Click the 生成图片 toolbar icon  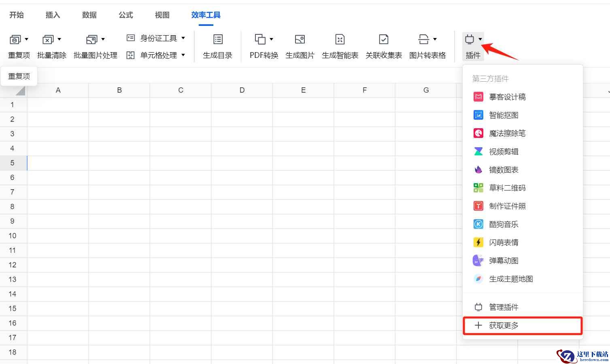[300, 40]
